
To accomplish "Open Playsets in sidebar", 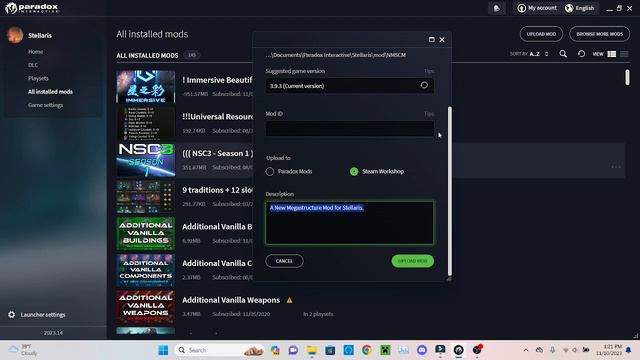I will coord(38,78).
